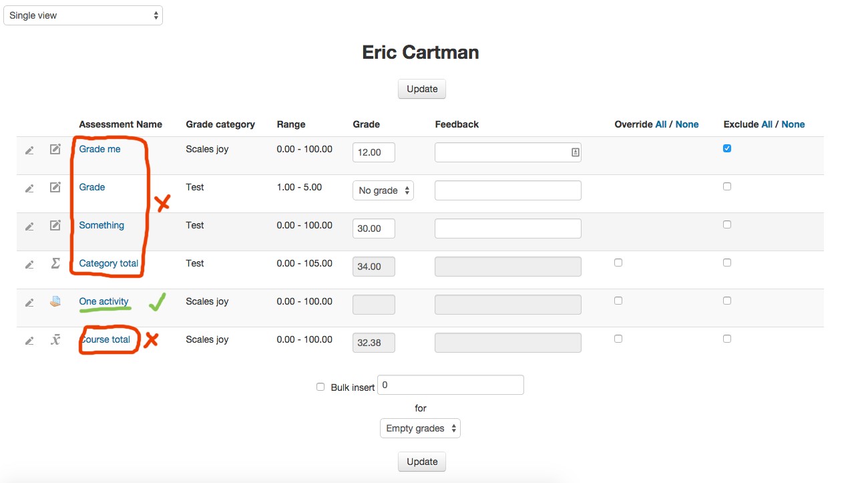Enable Exclude for Category total
This screenshot has width=868, height=483.
click(727, 263)
